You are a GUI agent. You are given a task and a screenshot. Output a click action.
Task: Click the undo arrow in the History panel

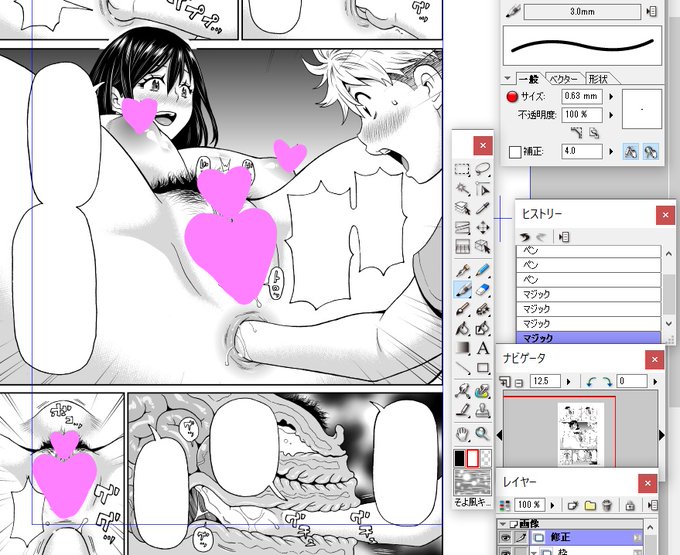[x=525, y=237]
